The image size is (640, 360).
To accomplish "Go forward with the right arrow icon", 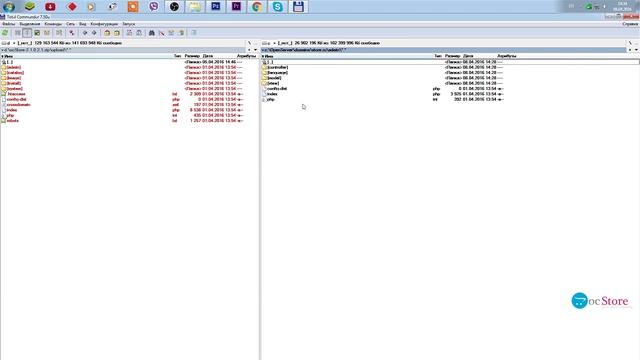I will tap(94, 33).
